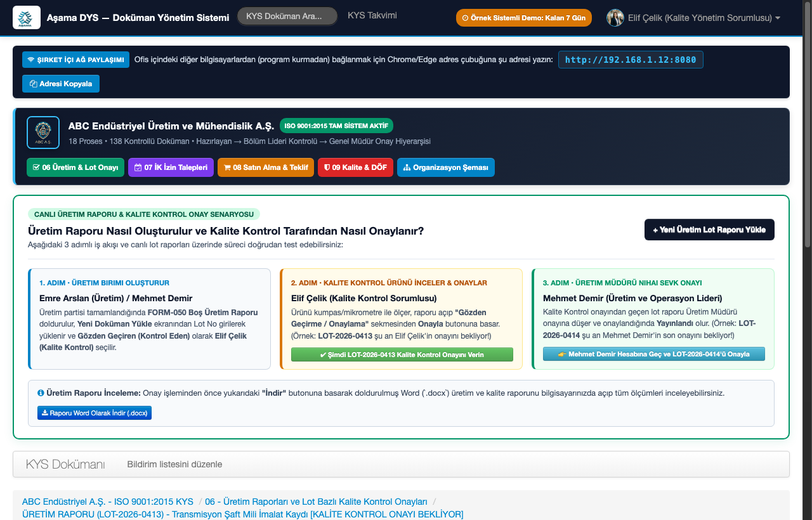This screenshot has height=520, width=812.
Task: Click the 1. ADIM Üretim Birimi Oluşturur card heading
Action: pyautogui.click(x=104, y=283)
